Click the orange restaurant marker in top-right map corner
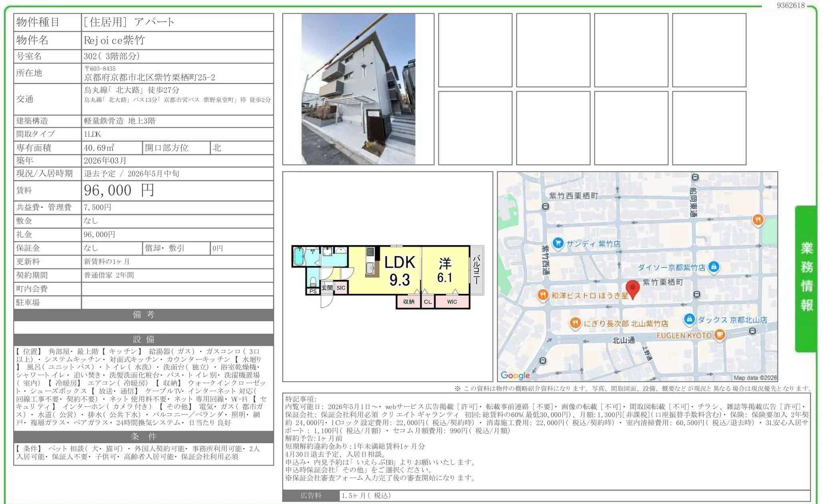The width and height of the screenshot is (823, 504). tap(758, 220)
